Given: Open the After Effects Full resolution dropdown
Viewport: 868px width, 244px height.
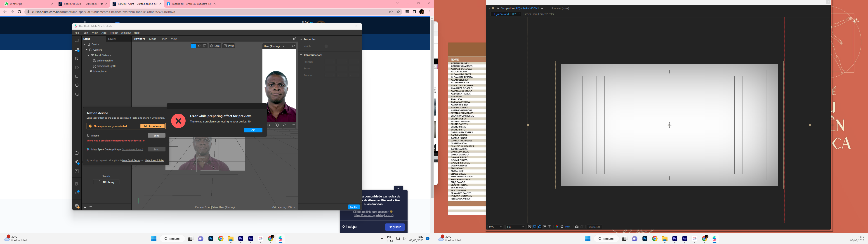Looking at the screenshot, I should (515, 227).
